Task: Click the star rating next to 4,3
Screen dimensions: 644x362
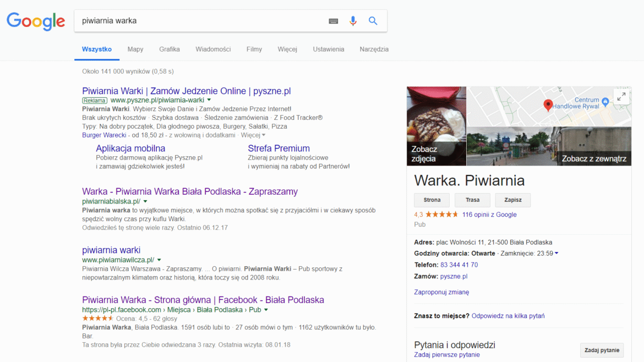Action: tap(441, 214)
